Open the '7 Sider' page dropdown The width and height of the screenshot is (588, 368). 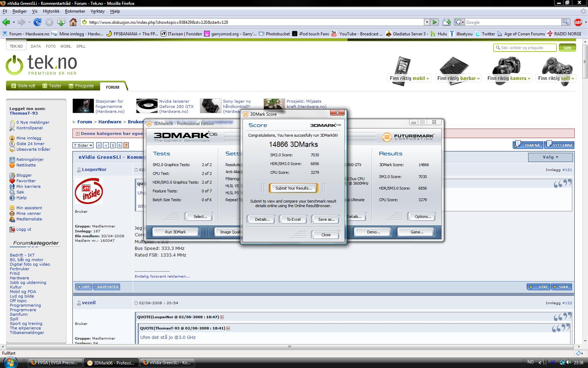click(83, 145)
